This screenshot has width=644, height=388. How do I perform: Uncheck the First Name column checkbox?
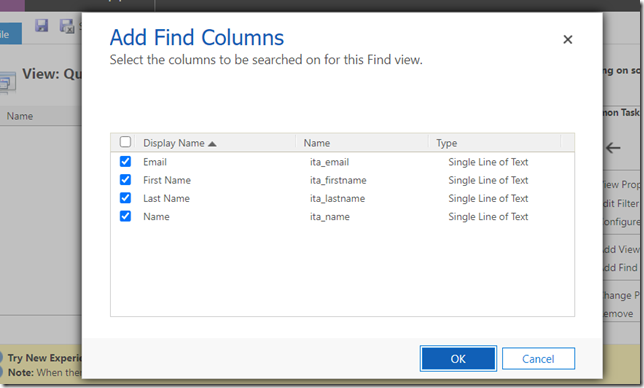pos(125,179)
